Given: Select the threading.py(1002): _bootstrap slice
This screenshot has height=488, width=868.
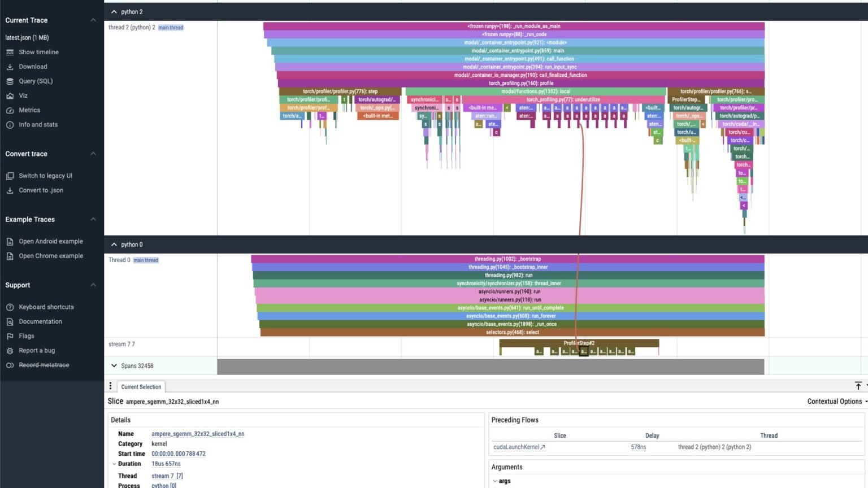Looking at the screenshot, I should (507, 259).
